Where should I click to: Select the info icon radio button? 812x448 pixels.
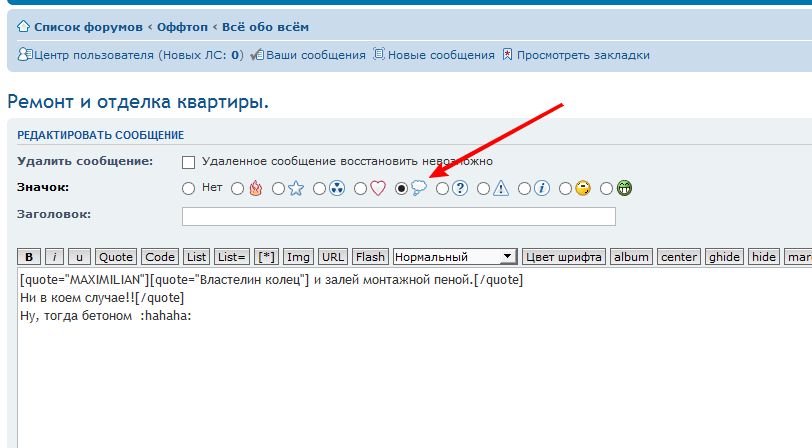point(525,189)
